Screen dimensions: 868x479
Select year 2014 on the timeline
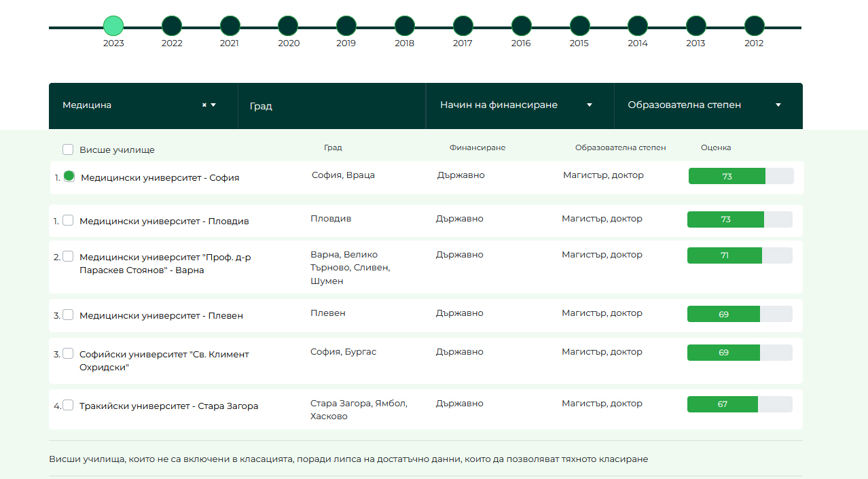tap(638, 26)
